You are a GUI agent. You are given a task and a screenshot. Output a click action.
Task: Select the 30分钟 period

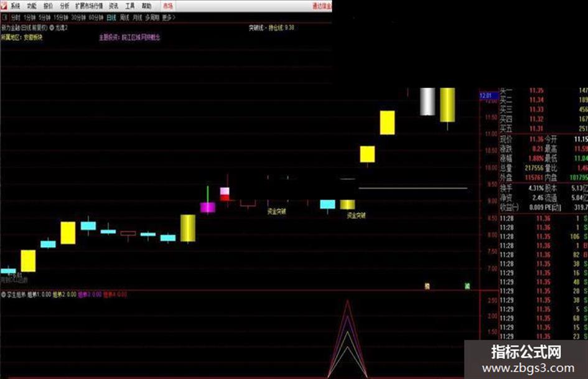click(78, 17)
